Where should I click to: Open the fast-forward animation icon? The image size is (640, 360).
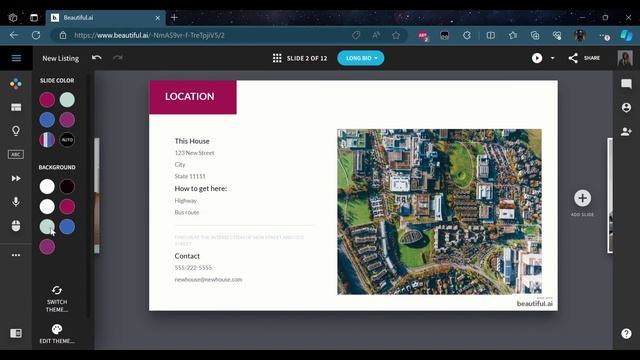tap(16, 178)
